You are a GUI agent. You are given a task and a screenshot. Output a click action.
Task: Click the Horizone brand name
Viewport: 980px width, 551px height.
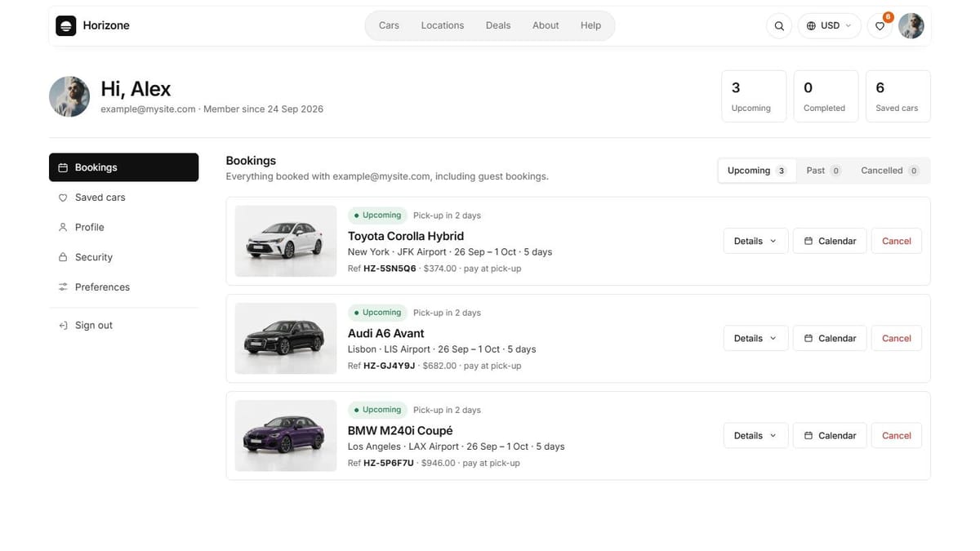(x=106, y=25)
